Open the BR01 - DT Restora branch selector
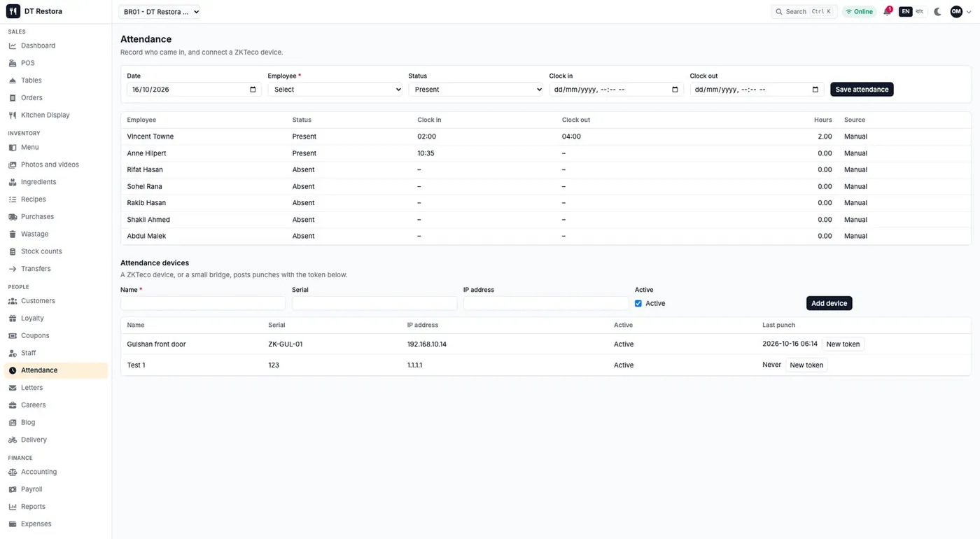 160,12
